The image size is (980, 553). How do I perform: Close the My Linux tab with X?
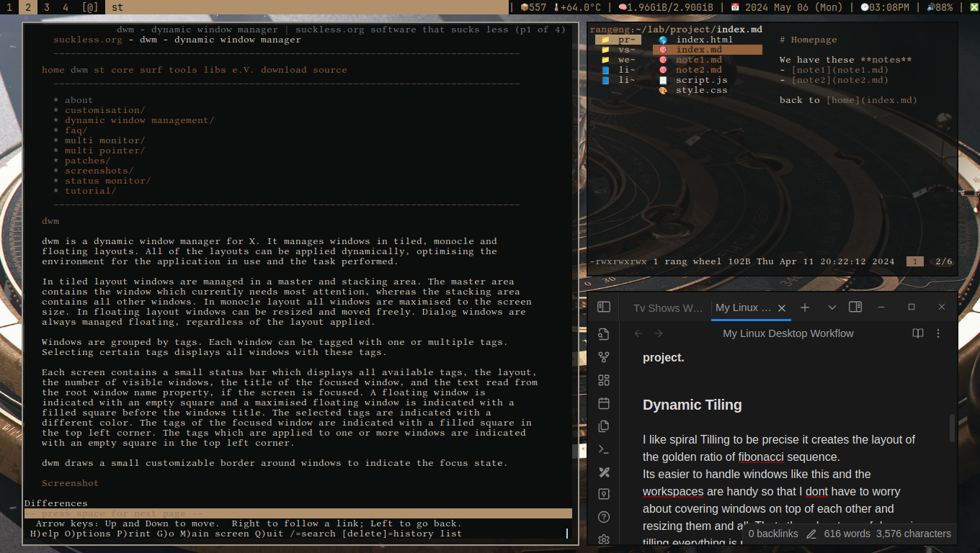coord(782,307)
